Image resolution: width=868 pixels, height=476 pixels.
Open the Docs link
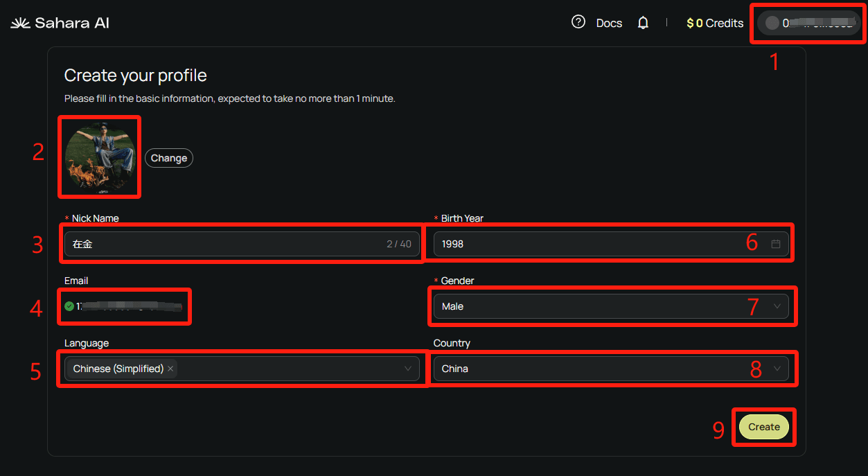pyautogui.click(x=609, y=23)
